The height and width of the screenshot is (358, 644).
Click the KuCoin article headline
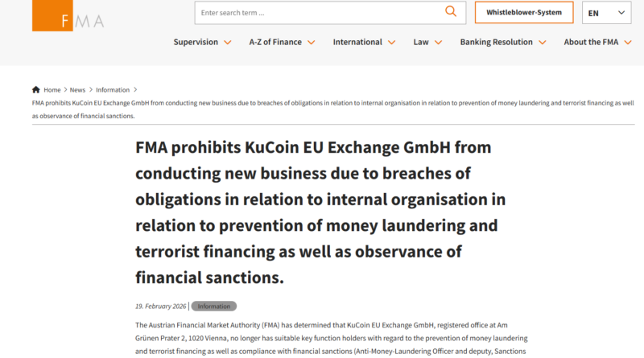pyautogui.click(x=320, y=213)
